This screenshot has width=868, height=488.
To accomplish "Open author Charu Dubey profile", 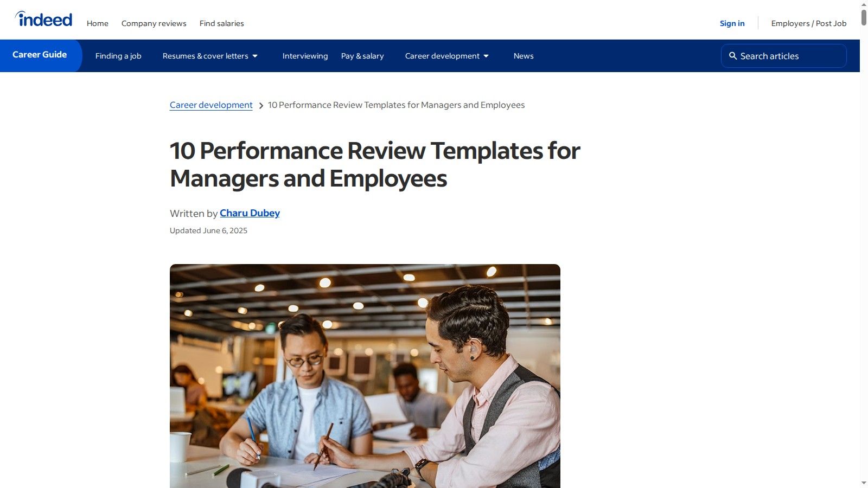I will (250, 213).
